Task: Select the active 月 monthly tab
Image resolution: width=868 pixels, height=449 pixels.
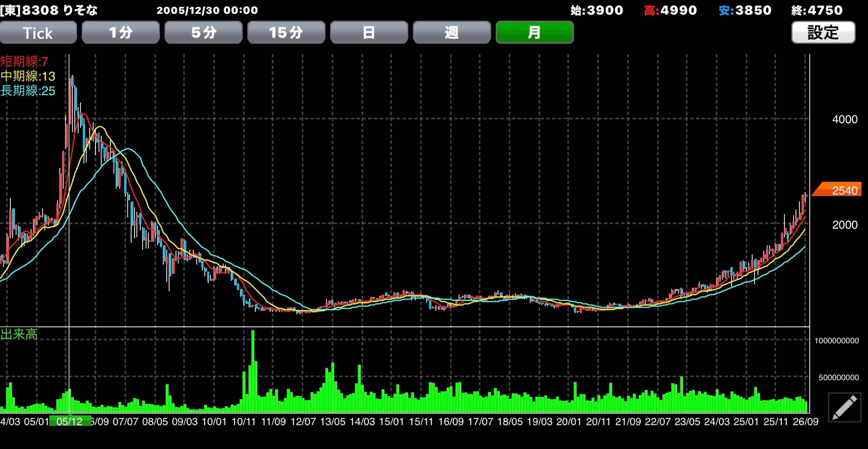Action: point(535,32)
